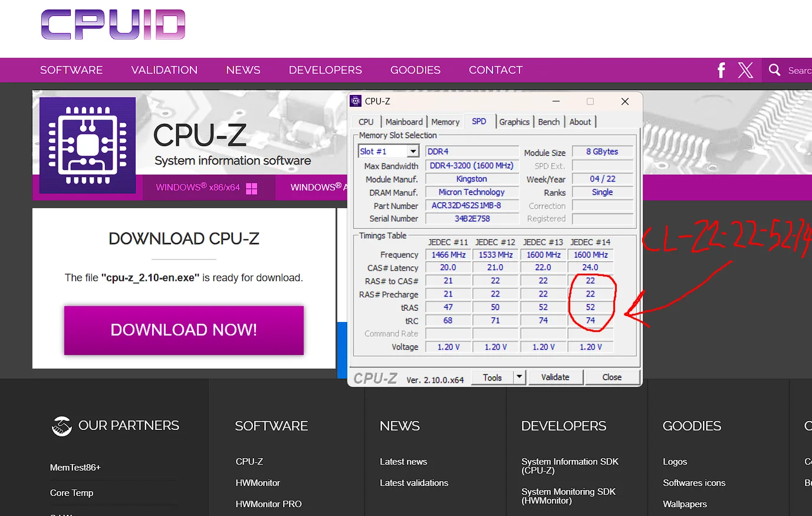Open the About tab
812x516 pixels.
coord(580,122)
